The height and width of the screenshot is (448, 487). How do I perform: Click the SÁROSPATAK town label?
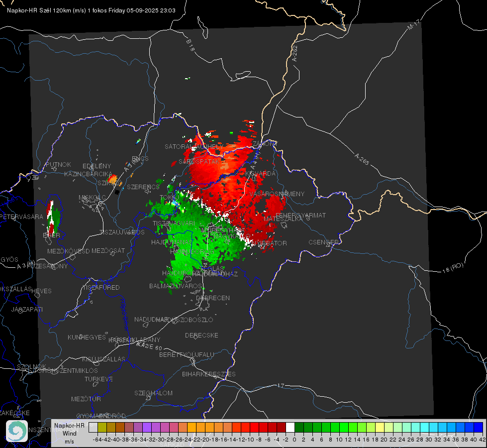point(199,162)
